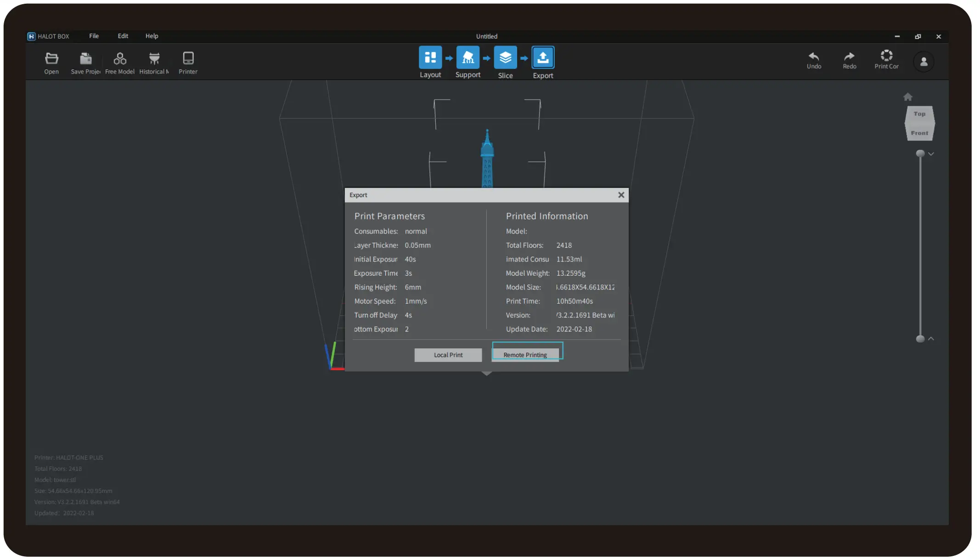Switch to the Support step
Viewport: 980px width, 560px height.
467,57
